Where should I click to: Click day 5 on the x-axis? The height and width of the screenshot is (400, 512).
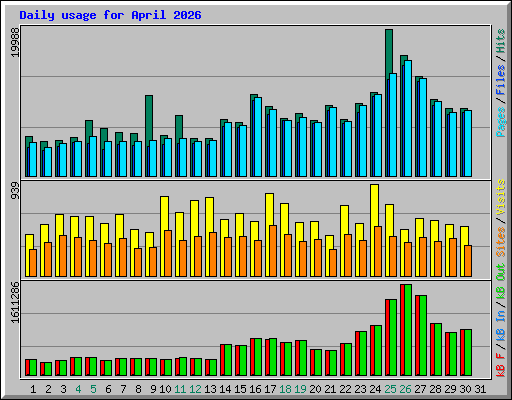tap(93, 389)
